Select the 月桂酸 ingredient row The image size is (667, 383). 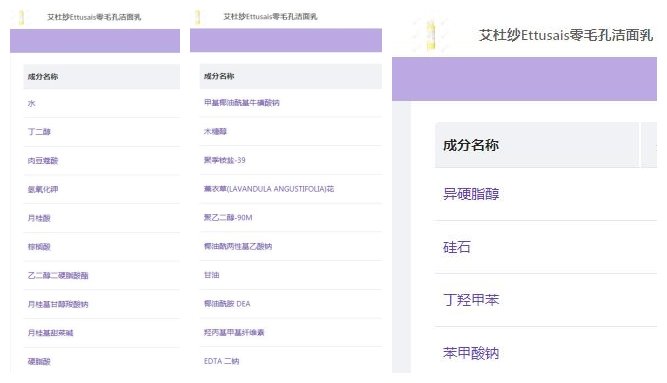(x=102, y=218)
